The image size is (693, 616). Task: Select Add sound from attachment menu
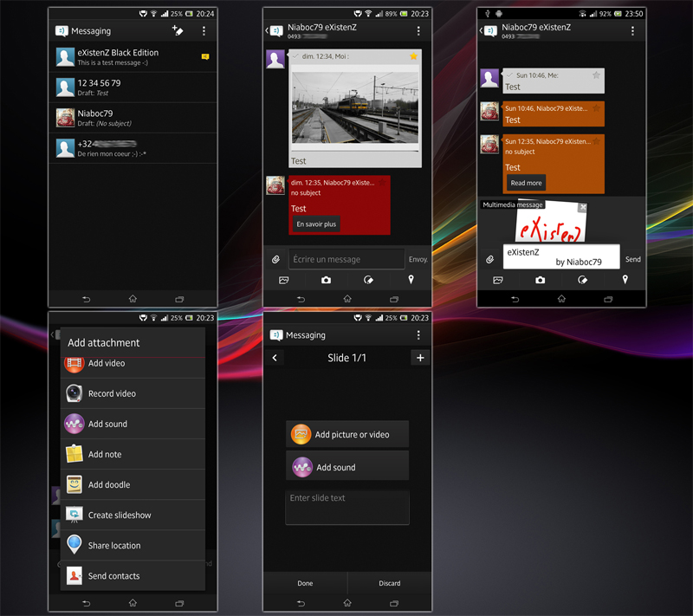(133, 425)
